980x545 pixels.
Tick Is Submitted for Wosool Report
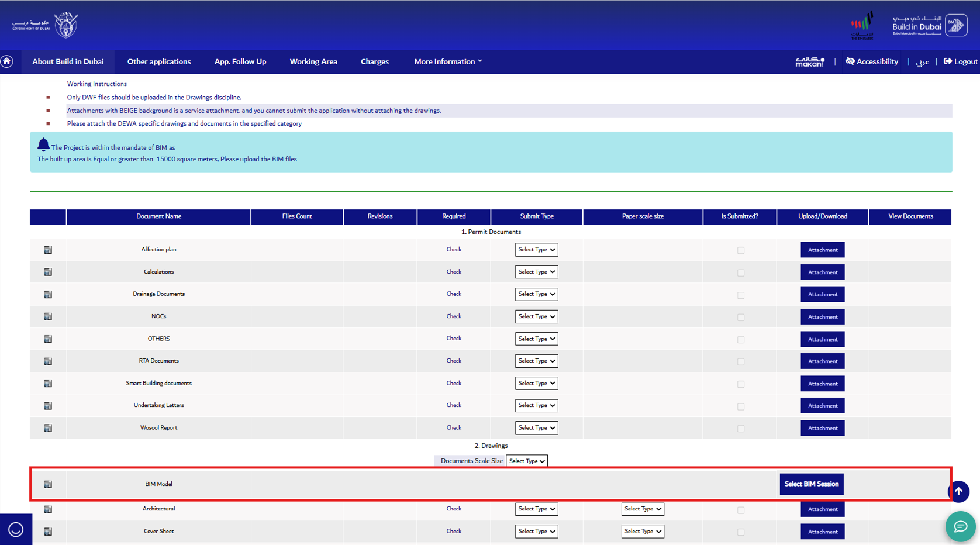click(x=741, y=429)
